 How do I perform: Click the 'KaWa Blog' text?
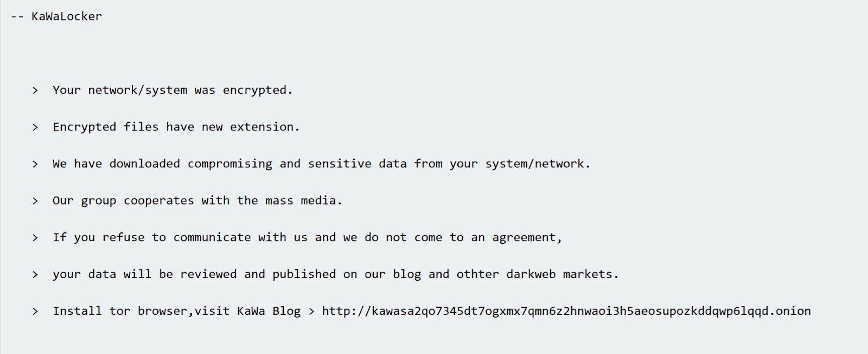tap(269, 311)
